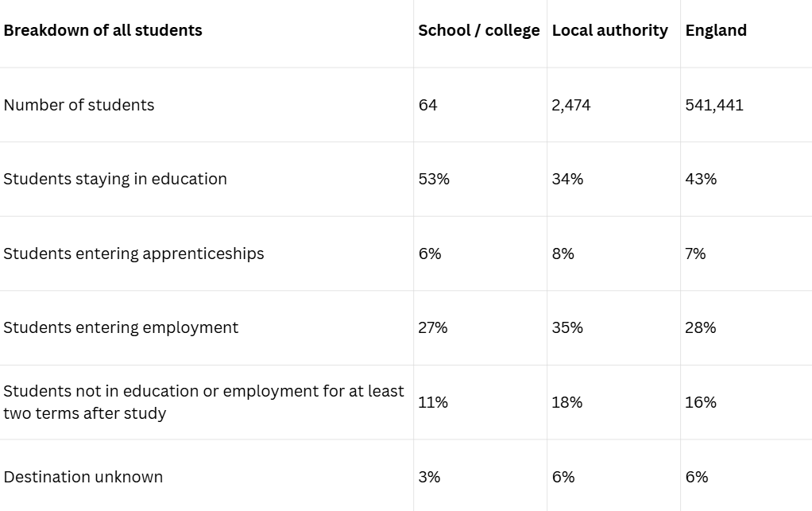Click the local authority value 2,474

pyautogui.click(x=571, y=105)
